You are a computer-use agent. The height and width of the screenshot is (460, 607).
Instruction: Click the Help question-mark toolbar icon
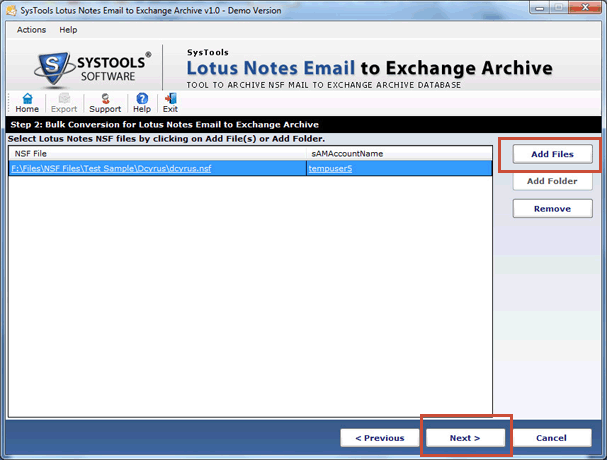click(x=142, y=103)
